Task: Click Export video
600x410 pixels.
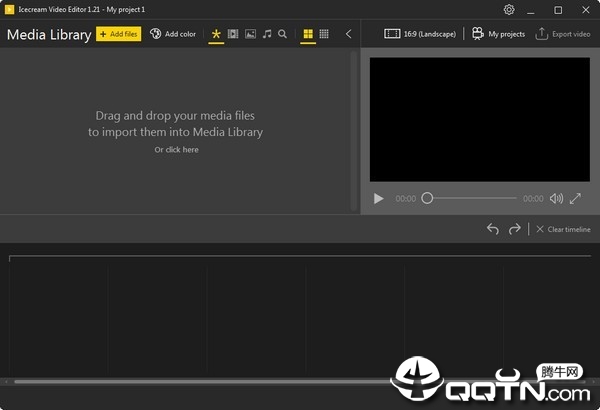Action: (x=562, y=34)
